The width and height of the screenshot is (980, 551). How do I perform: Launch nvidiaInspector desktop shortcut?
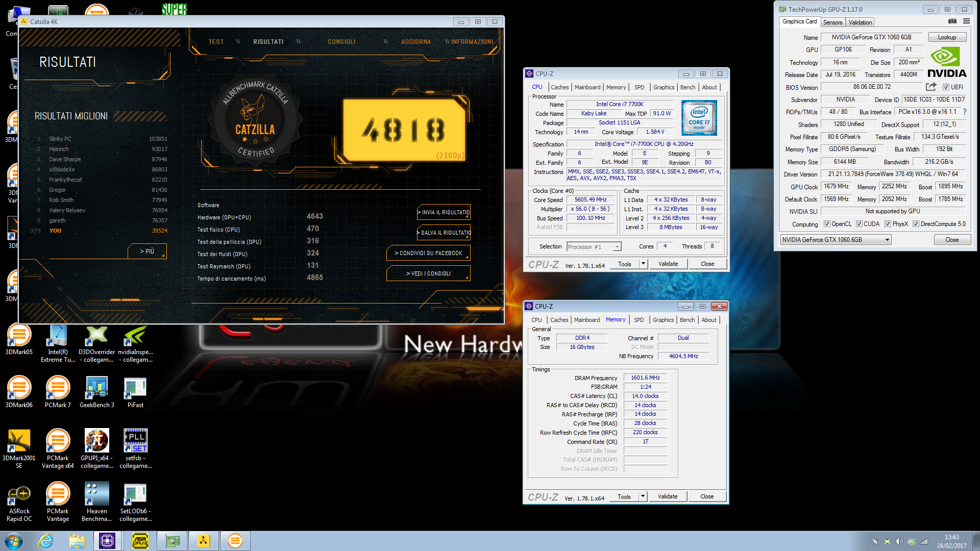click(x=135, y=344)
